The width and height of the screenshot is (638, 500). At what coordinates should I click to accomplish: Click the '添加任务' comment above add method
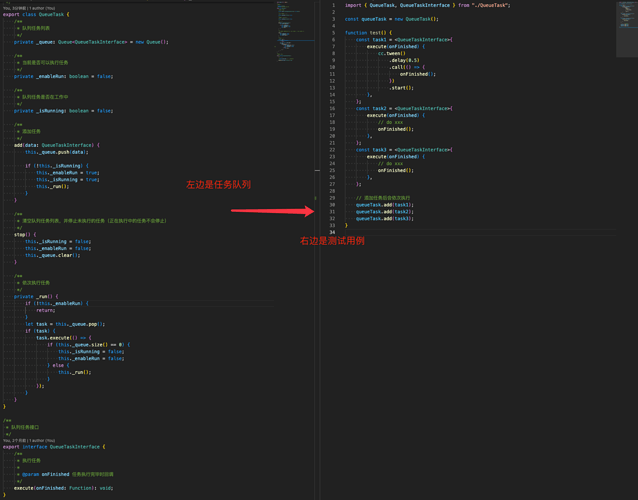pyautogui.click(x=28, y=131)
